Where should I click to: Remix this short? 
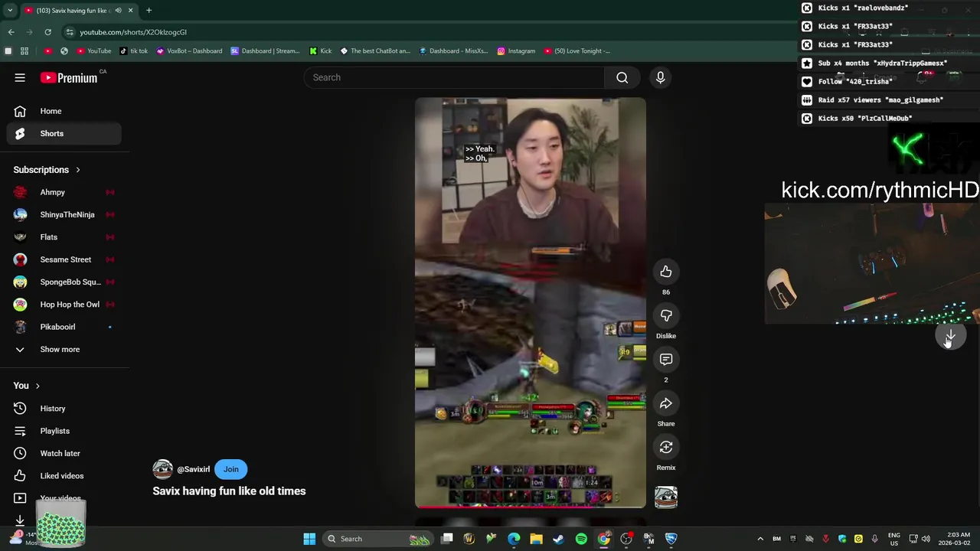666,447
